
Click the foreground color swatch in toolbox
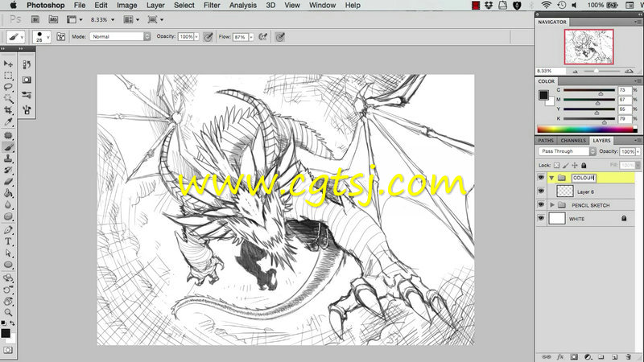6,333
